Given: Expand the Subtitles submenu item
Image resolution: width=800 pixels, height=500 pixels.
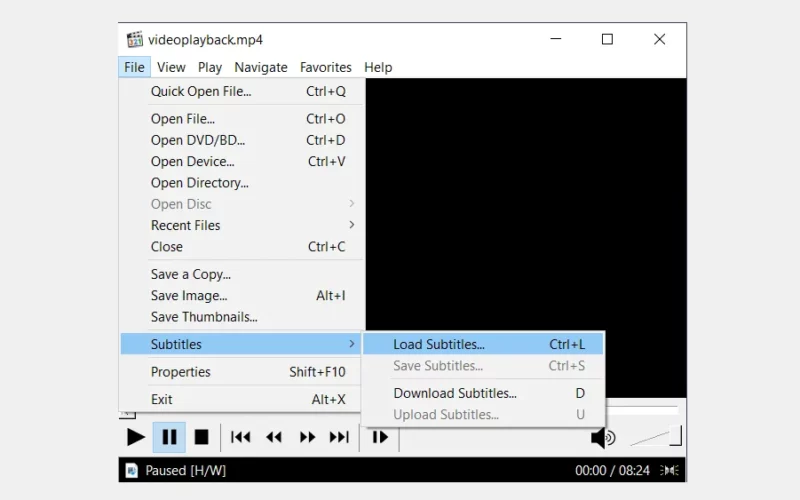Looking at the screenshot, I should pos(242,344).
